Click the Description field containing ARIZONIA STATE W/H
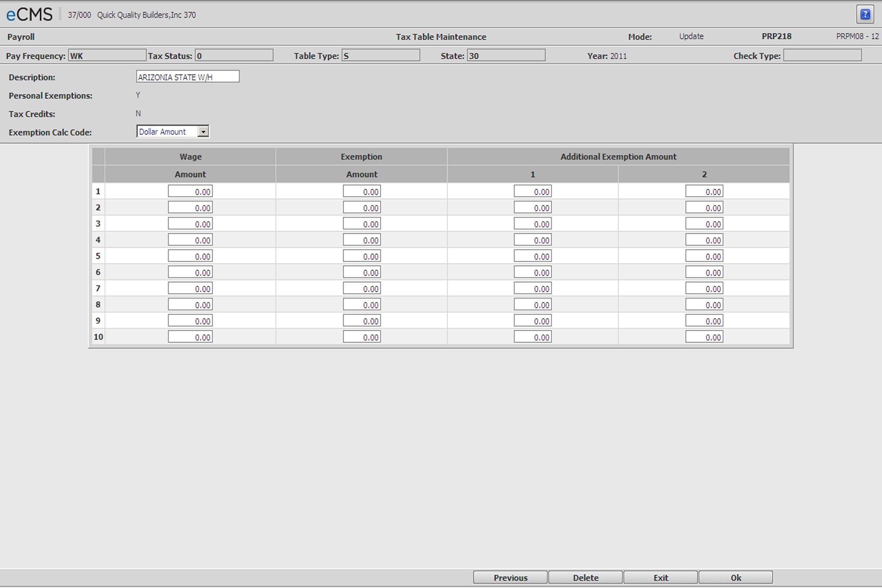This screenshot has width=882, height=588. (x=188, y=76)
